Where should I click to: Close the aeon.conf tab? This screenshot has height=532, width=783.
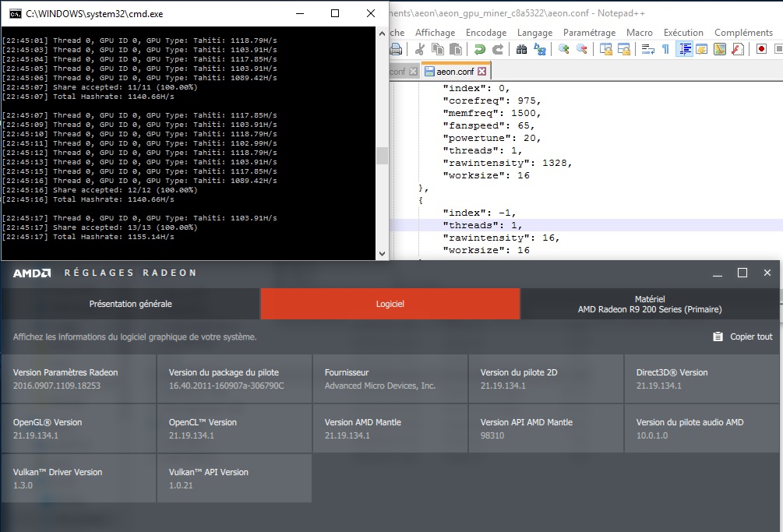pyautogui.click(x=482, y=72)
